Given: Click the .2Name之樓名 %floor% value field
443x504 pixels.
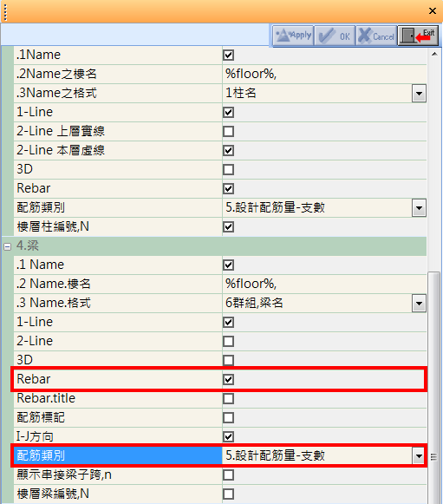Looking at the screenshot, I should pos(324,74).
